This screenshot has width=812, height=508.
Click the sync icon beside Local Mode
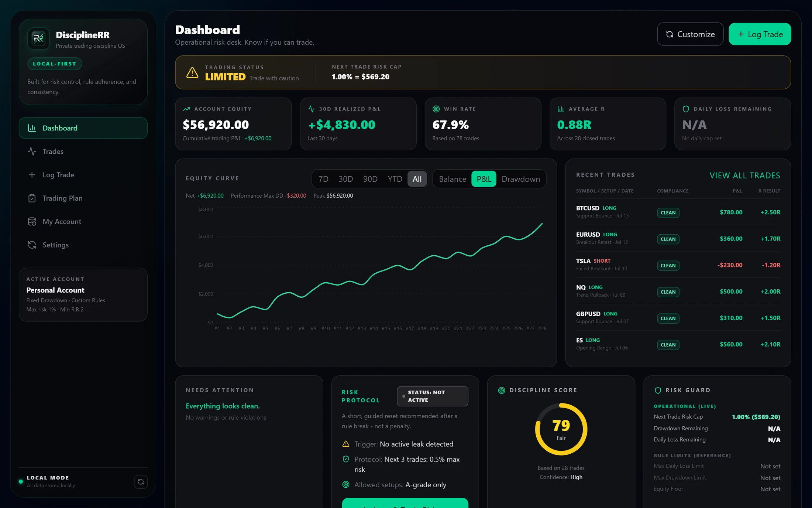point(141,481)
